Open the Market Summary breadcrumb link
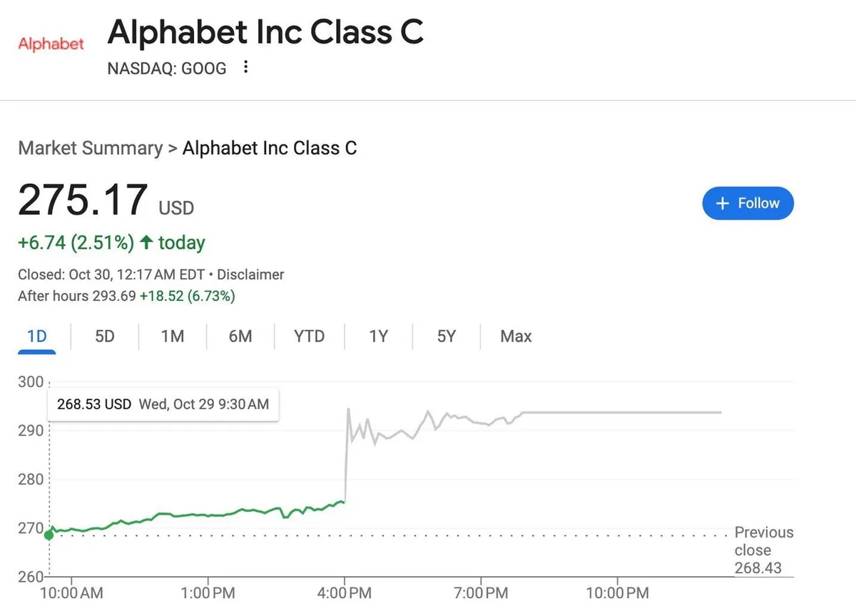 90,148
